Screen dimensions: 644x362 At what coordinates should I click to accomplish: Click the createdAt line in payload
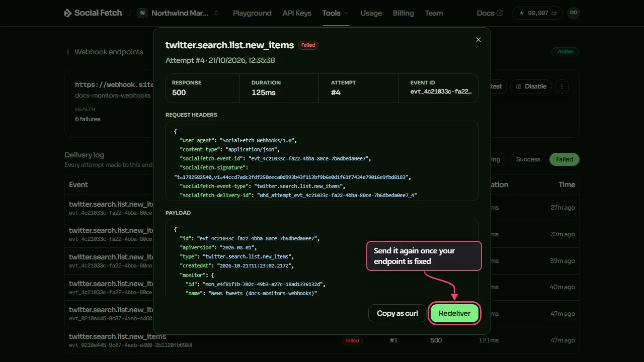[236, 265]
